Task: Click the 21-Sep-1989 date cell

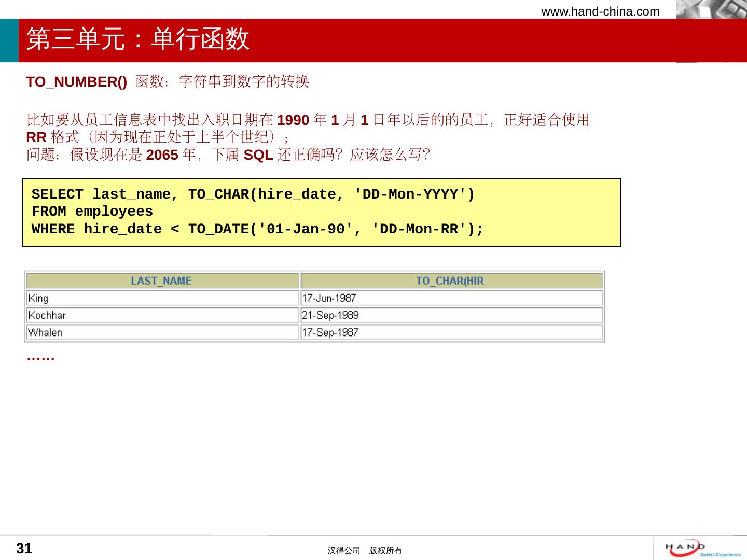Action: pyautogui.click(x=451, y=315)
